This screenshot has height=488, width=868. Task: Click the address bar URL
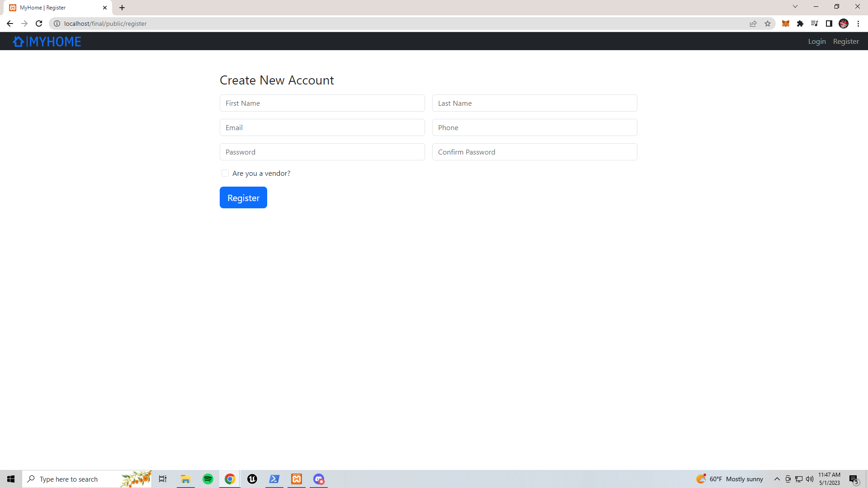tap(105, 23)
